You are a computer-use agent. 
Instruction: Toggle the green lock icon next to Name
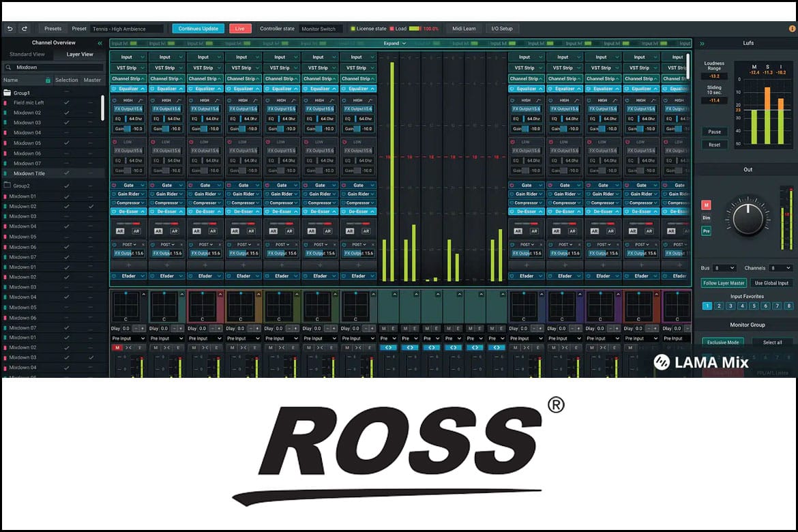(x=48, y=80)
